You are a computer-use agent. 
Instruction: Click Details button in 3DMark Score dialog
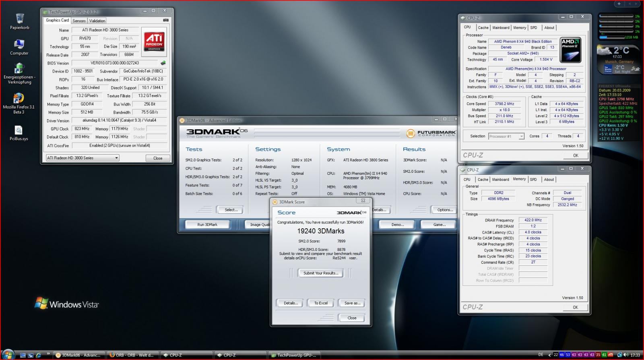coord(291,303)
